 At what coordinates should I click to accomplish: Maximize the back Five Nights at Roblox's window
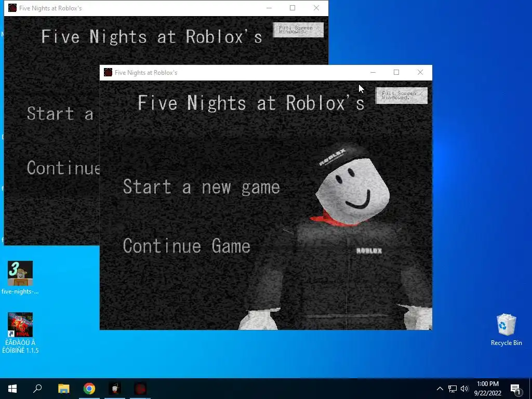pyautogui.click(x=292, y=8)
